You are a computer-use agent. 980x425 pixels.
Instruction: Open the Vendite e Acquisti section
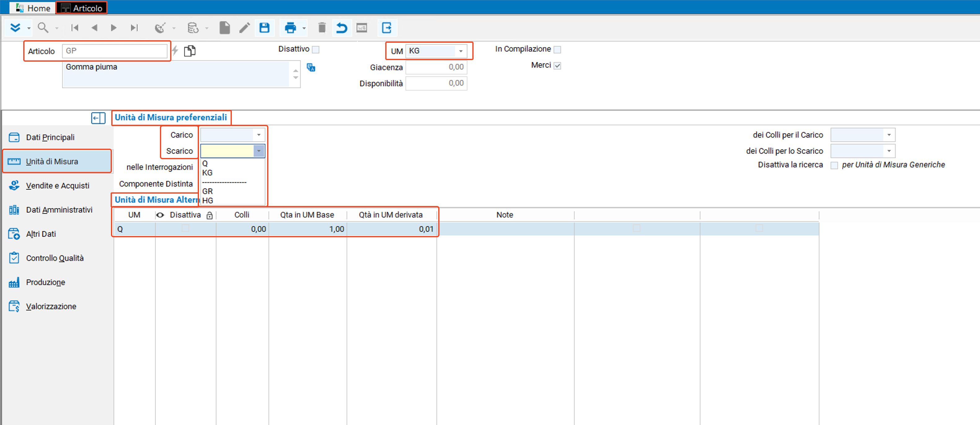tap(57, 186)
